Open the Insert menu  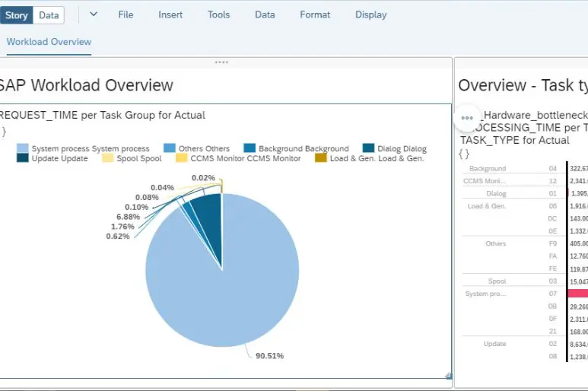tap(170, 14)
